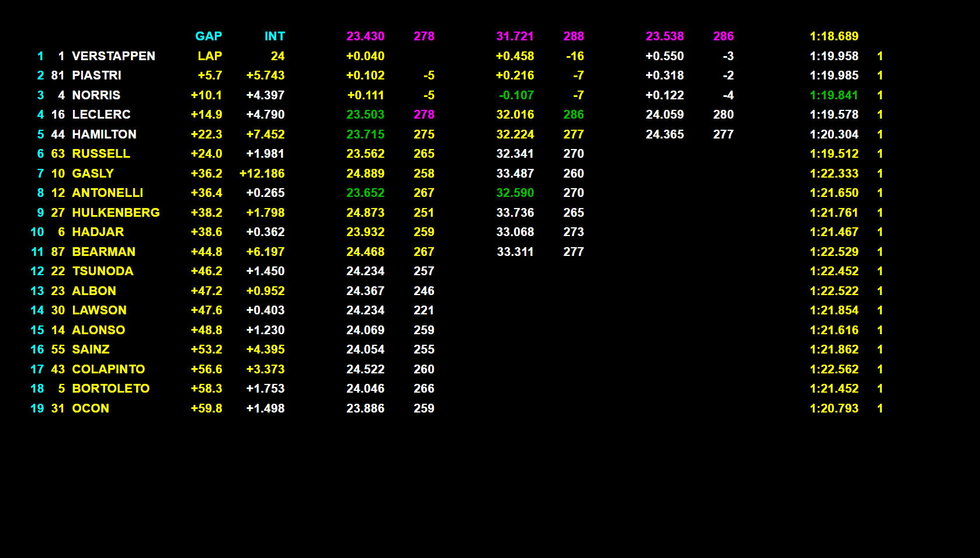Click the INT column header
Viewport: 980px width, 558px height.
pos(274,36)
